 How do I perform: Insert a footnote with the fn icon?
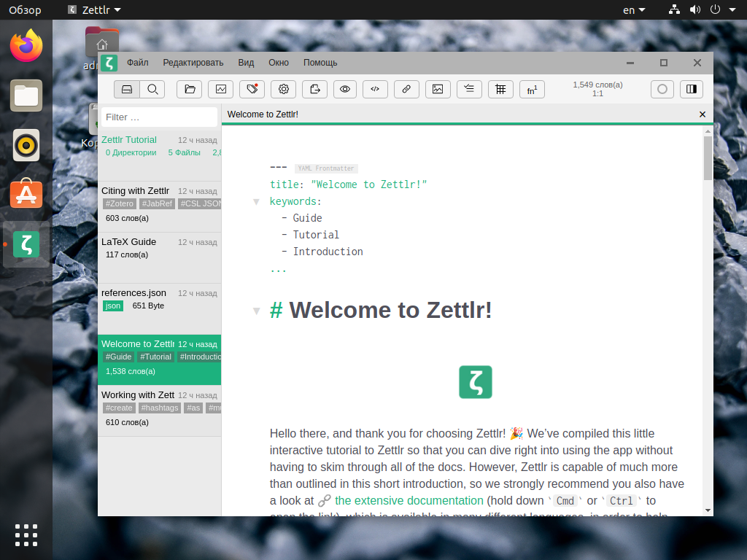pos(532,89)
